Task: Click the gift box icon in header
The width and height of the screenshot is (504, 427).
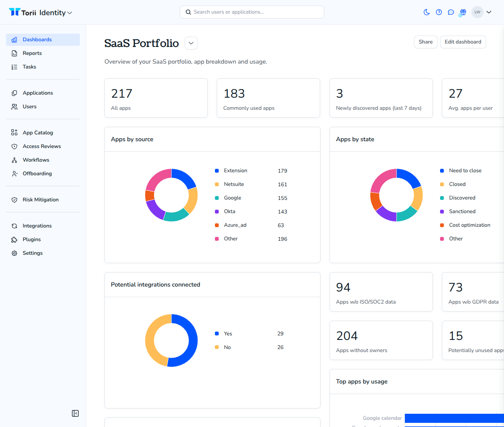Action: click(x=463, y=12)
